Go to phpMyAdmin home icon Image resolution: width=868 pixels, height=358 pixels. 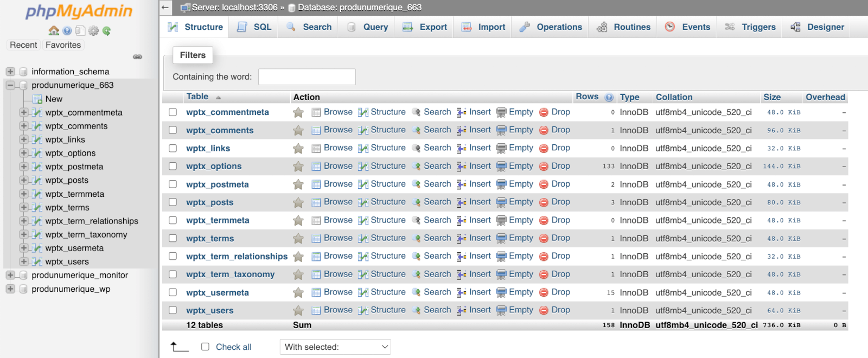pyautogui.click(x=54, y=31)
